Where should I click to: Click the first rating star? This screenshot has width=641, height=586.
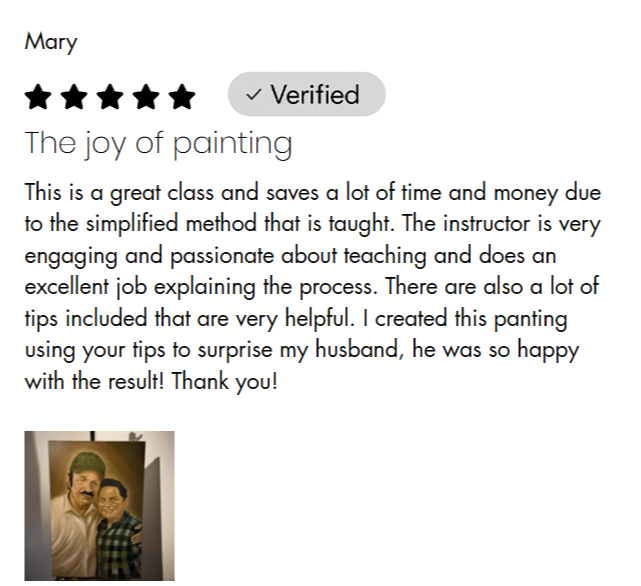(38, 97)
